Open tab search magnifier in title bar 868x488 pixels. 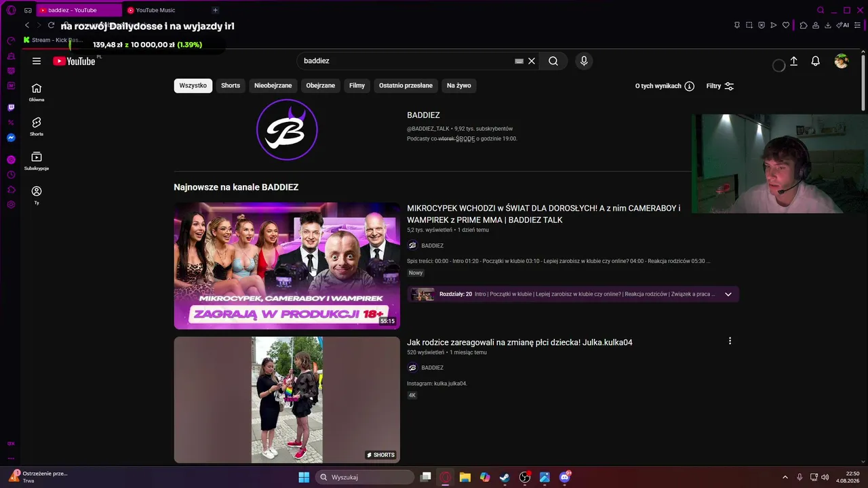point(821,10)
